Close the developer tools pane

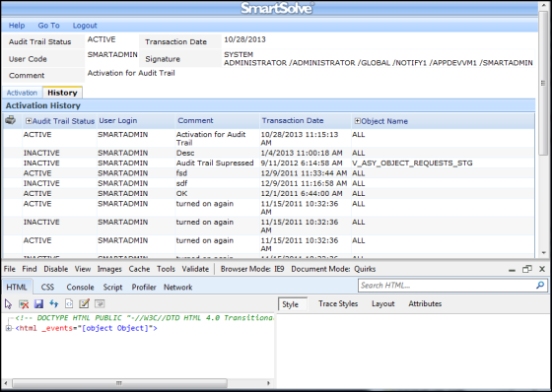pos(542,269)
